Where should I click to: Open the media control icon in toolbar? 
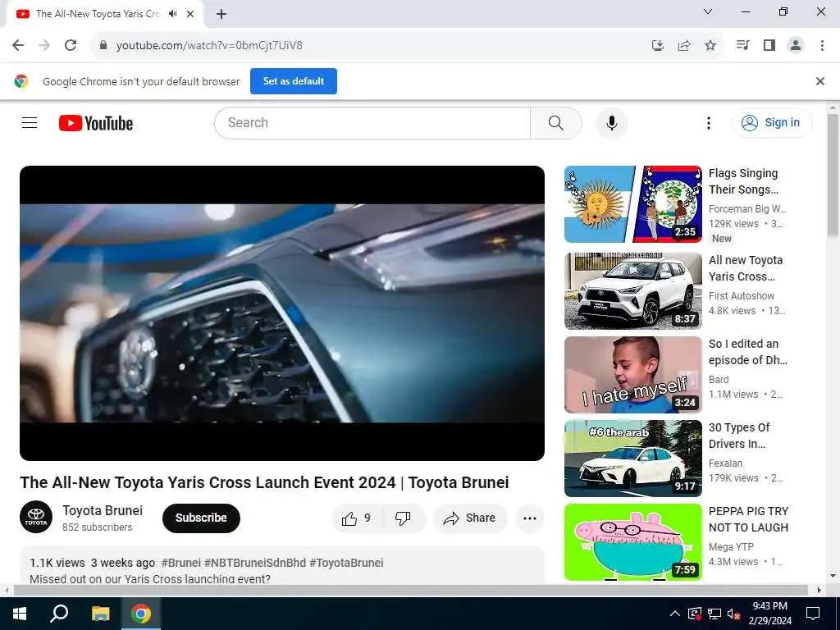(743, 45)
